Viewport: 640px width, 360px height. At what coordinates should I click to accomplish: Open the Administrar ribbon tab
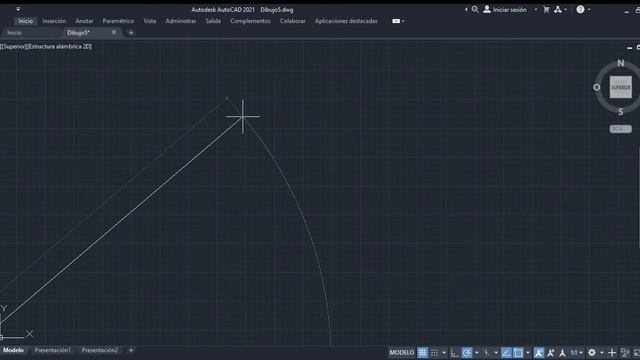tap(180, 21)
